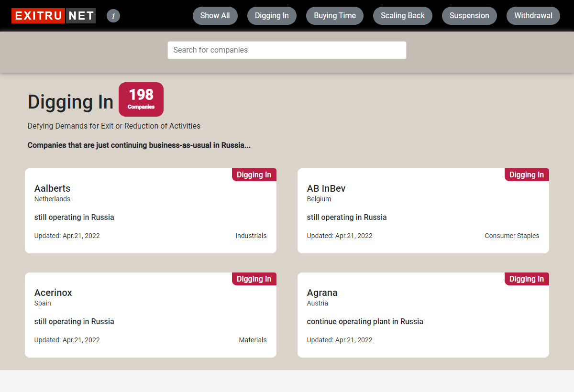The height and width of the screenshot is (392, 574).
Task: Switch to the Scaling Back category
Action: 402,16
